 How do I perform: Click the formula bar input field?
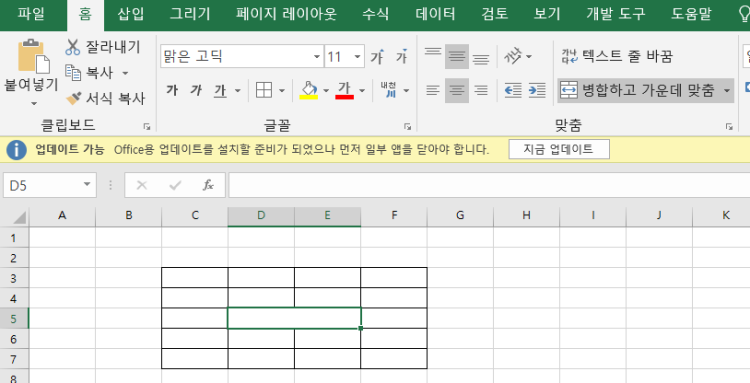click(489, 185)
